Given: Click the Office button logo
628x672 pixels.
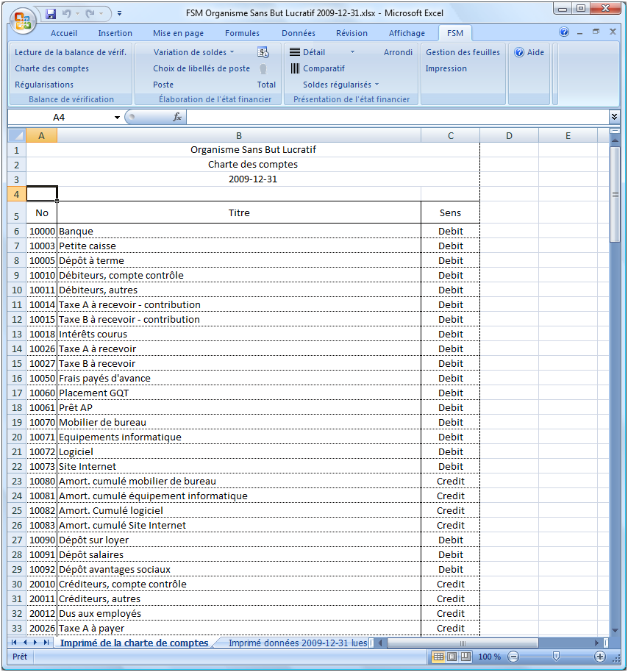Looking at the screenshot, I should pos(22,18).
